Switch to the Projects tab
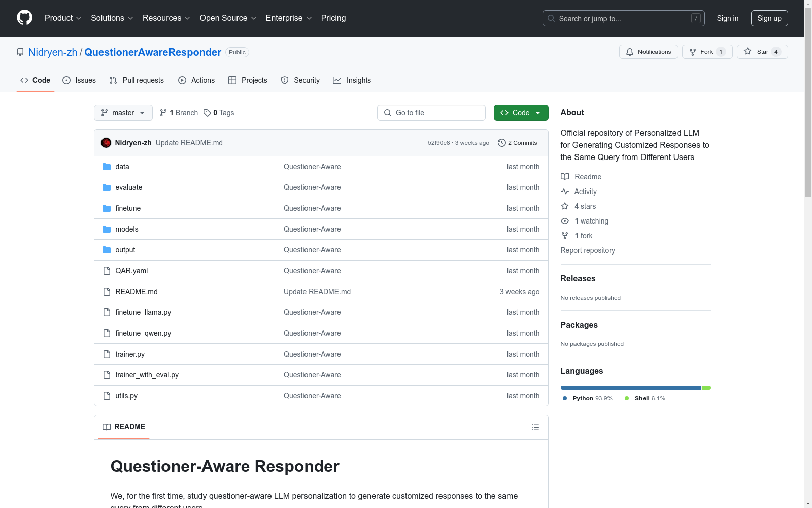 point(248,80)
